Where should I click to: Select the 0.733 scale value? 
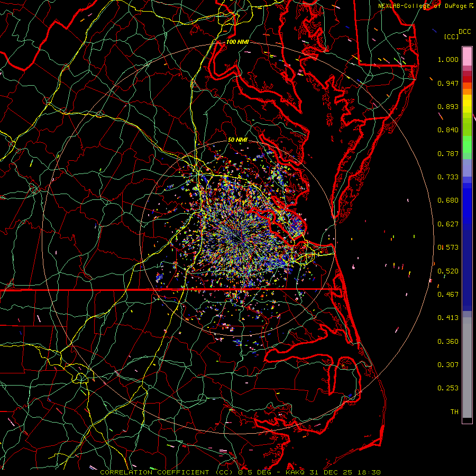point(448,177)
